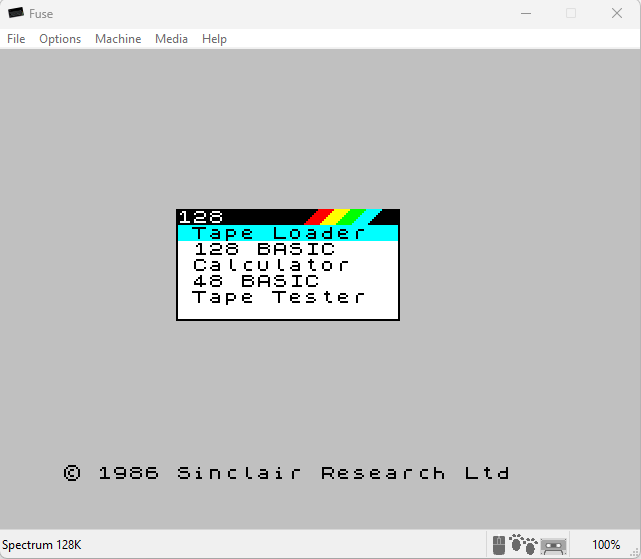Click the 1986 Sinclair Research Ltd copyright text
641x559 pixels.
pos(287,473)
